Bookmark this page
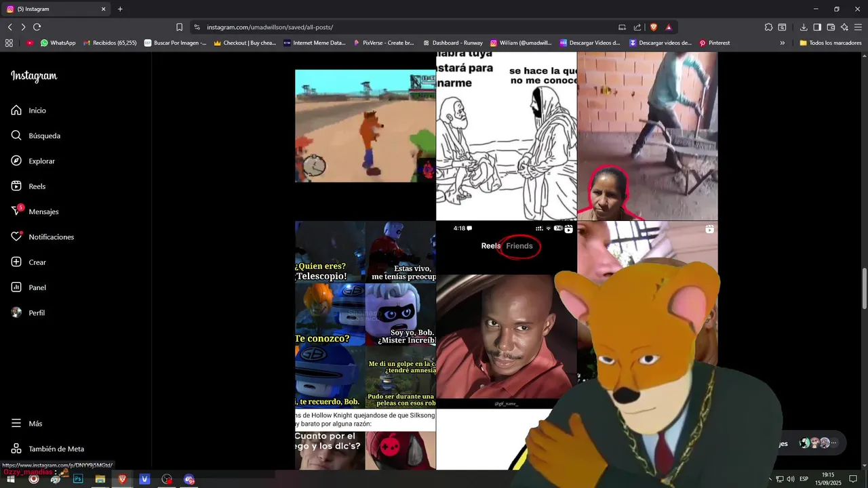The height and width of the screenshot is (488, 868). pyautogui.click(x=179, y=27)
